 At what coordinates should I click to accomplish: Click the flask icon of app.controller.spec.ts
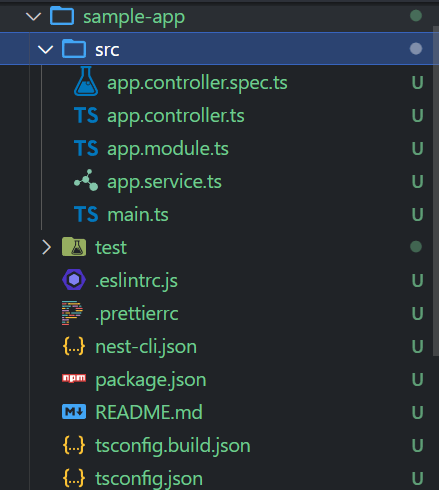click(x=86, y=81)
